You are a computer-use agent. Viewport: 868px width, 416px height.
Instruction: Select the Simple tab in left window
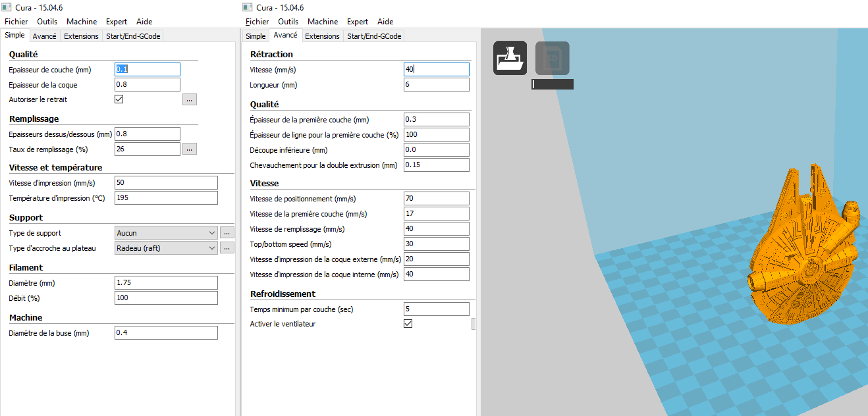tap(14, 36)
